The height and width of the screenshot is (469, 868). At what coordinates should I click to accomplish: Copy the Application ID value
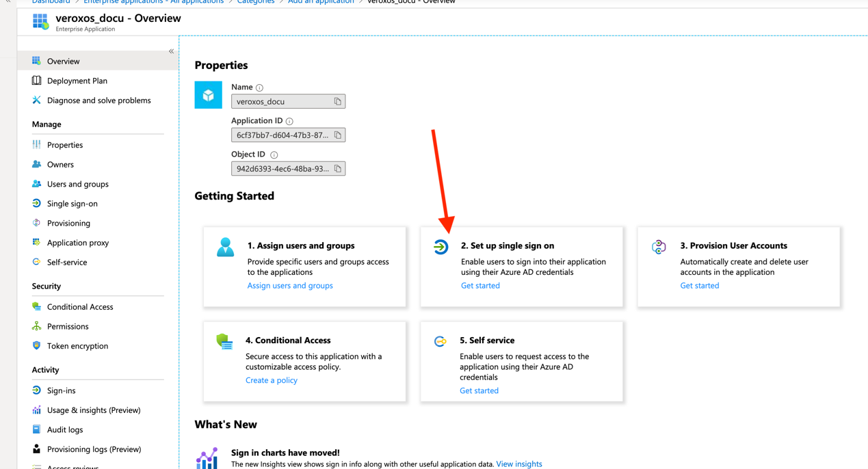337,135
